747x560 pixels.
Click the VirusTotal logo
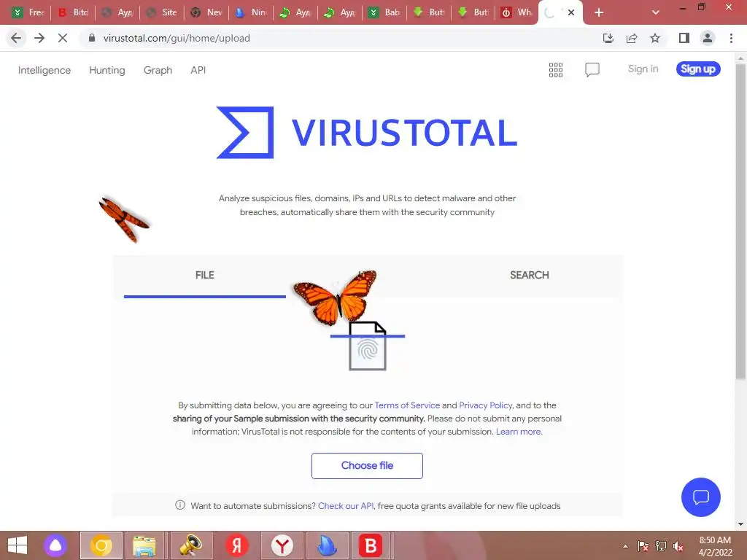click(x=367, y=132)
